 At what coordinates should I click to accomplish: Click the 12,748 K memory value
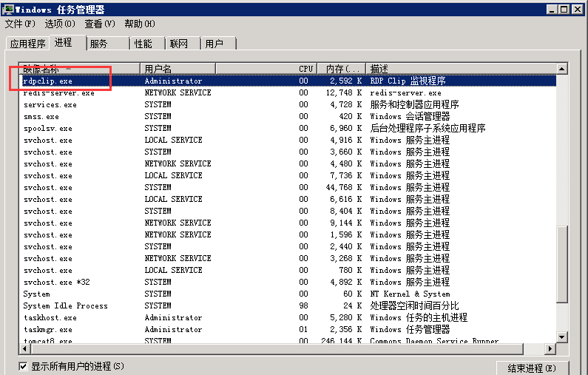click(x=343, y=92)
